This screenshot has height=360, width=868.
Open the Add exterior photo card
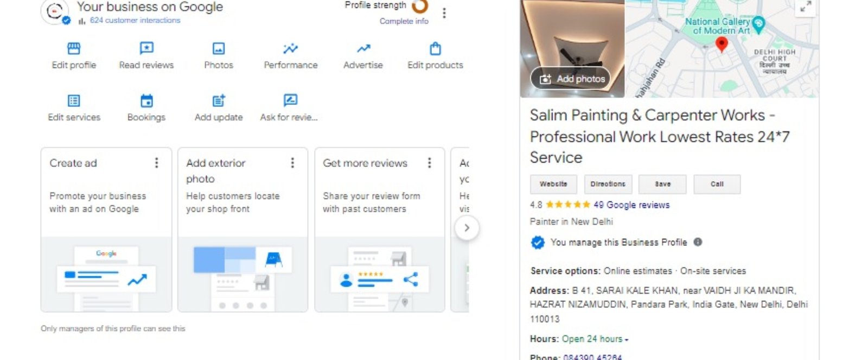243,230
